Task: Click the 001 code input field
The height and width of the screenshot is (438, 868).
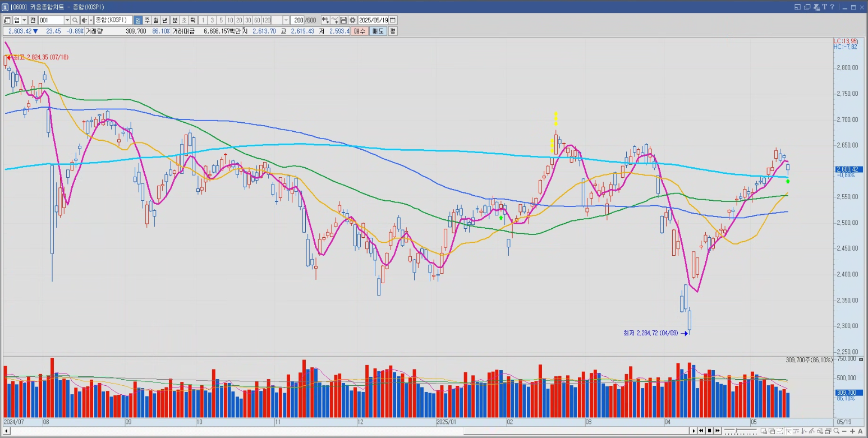Action: pos(51,20)
